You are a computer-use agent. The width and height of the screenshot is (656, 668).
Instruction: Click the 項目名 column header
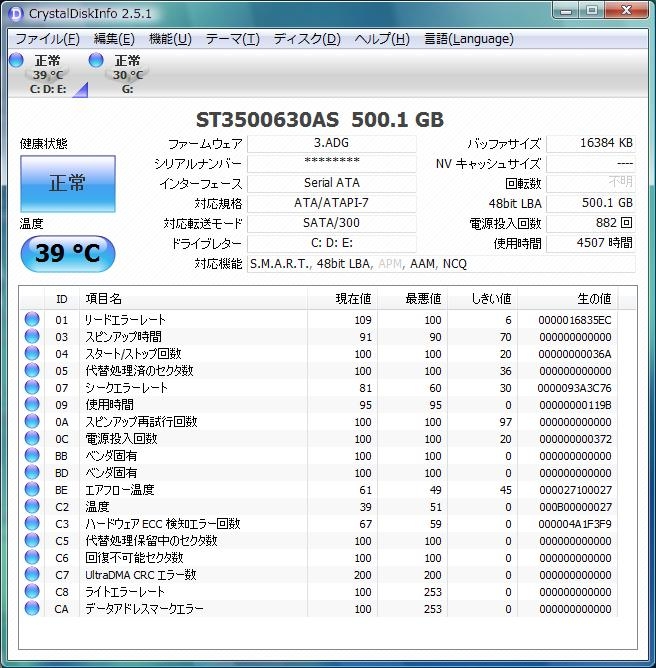point(193,299)
